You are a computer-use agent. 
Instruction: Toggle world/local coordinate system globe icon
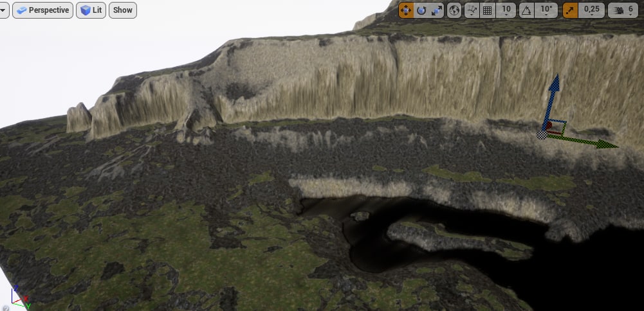[454, 10]
